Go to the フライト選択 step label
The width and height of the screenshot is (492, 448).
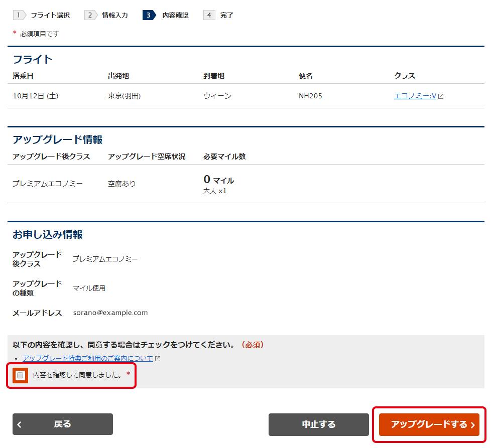(50, 15)
